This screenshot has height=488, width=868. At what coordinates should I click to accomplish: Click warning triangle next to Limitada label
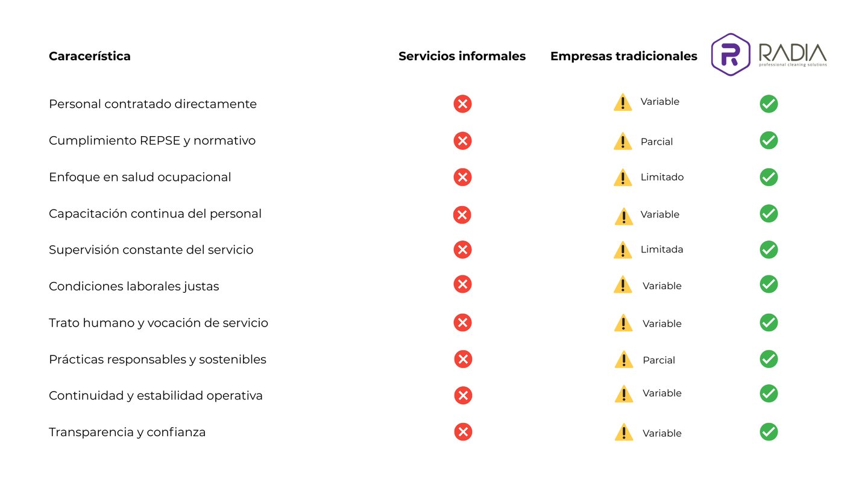pos(623,249)
